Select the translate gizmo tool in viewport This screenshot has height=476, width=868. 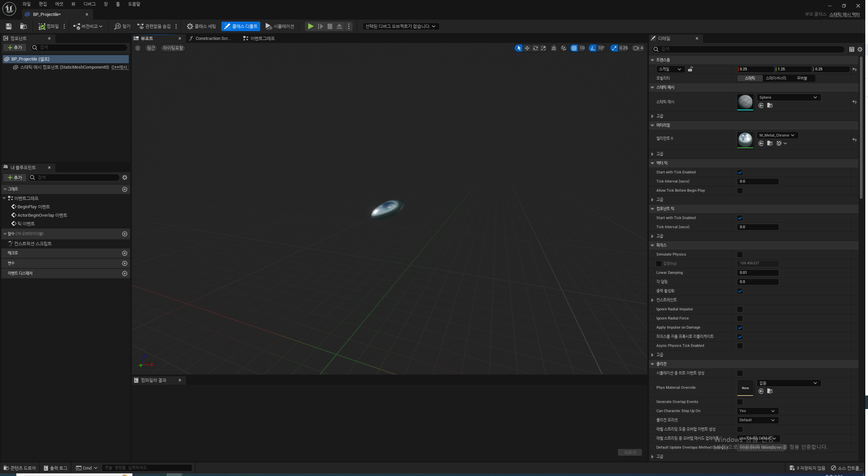pos(527,48)
